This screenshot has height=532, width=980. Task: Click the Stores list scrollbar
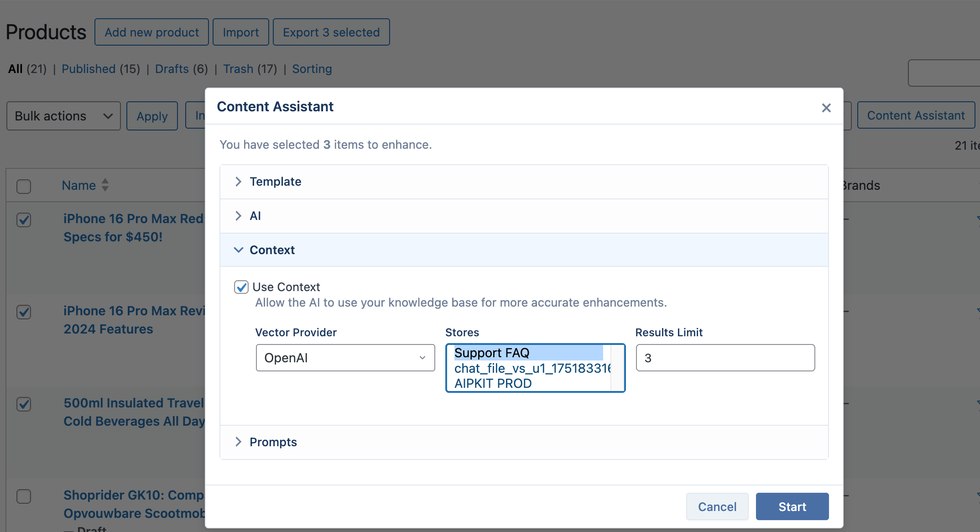tap(617, 368)
